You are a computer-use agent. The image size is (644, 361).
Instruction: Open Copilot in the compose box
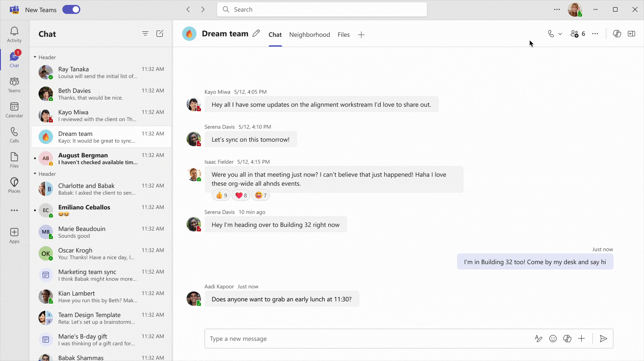pos(567,339)
